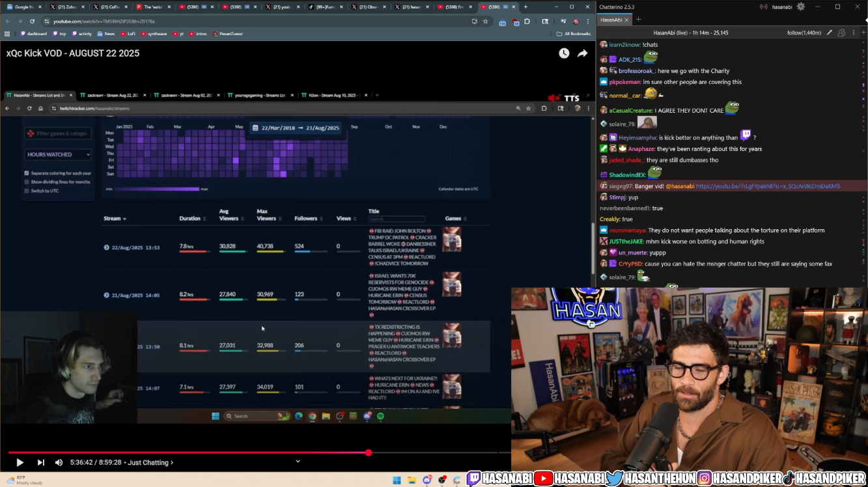Open the Just Chatting chapter link

(x=150, y=463)
